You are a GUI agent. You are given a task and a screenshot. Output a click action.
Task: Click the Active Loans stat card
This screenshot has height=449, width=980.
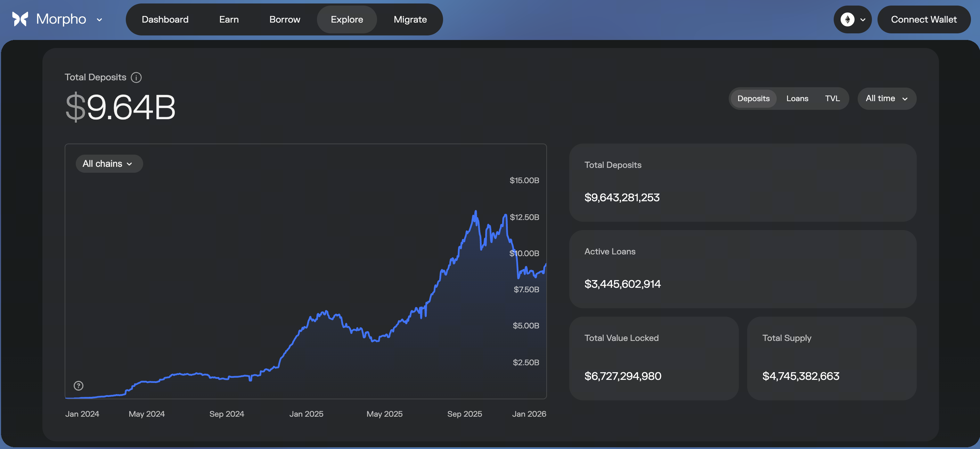tap(742, 269)
